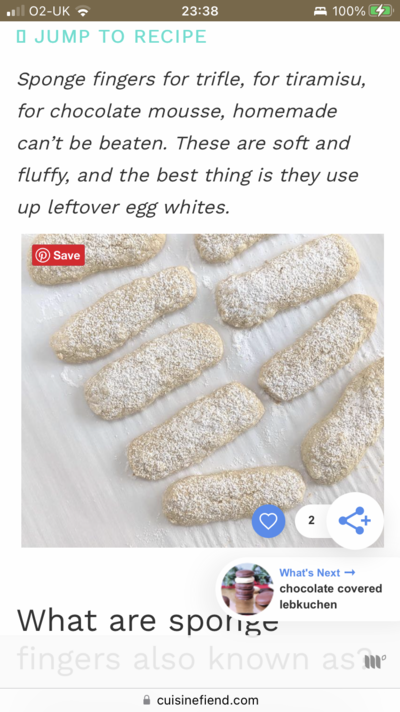Click the What's Next arrow icon
This screenshot has height=712, width=400.
(x=350, y=573)
